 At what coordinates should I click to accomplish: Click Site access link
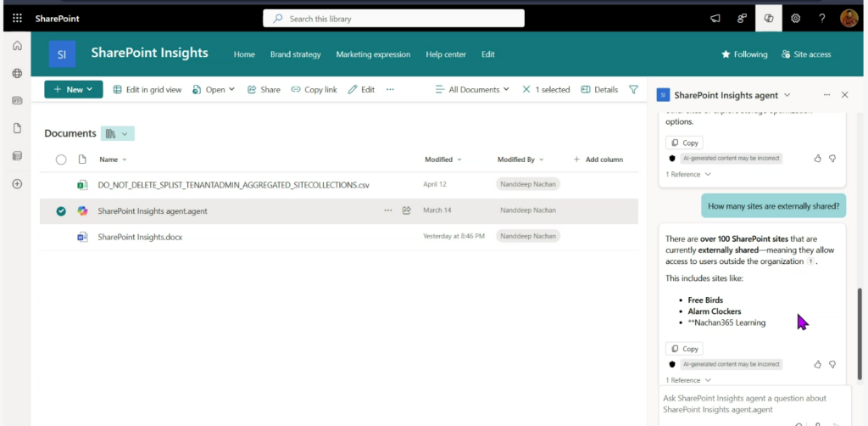point(806,54)
